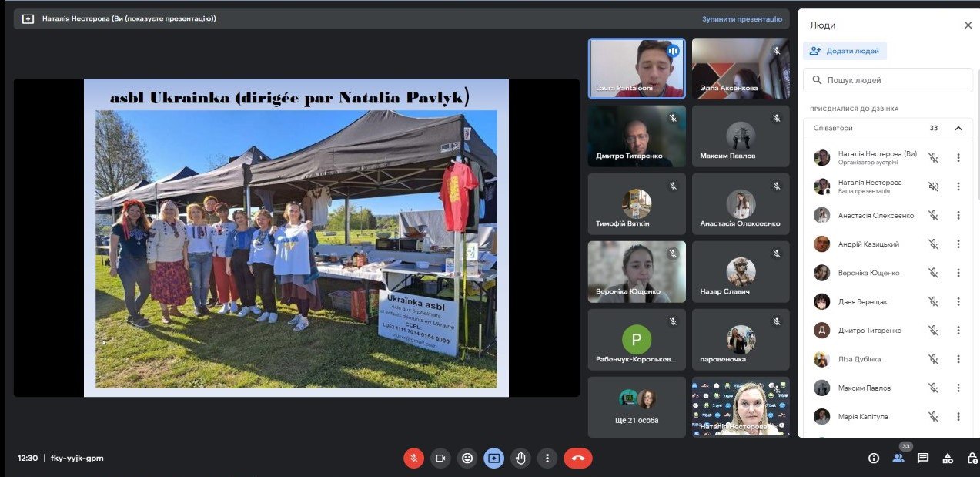Select Laura Pantaleoni video tile
The width and height of the screenshot is (980, 477).
[x=637, y=69]
